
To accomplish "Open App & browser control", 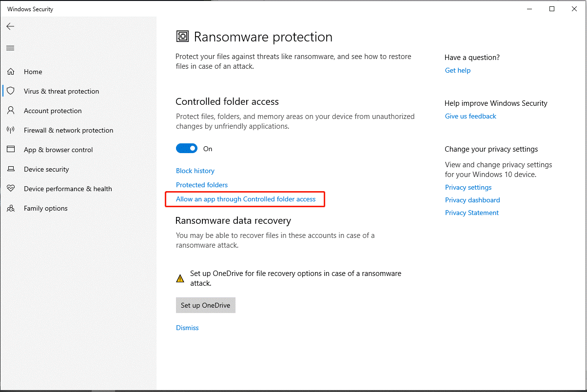I will [59, 150].
